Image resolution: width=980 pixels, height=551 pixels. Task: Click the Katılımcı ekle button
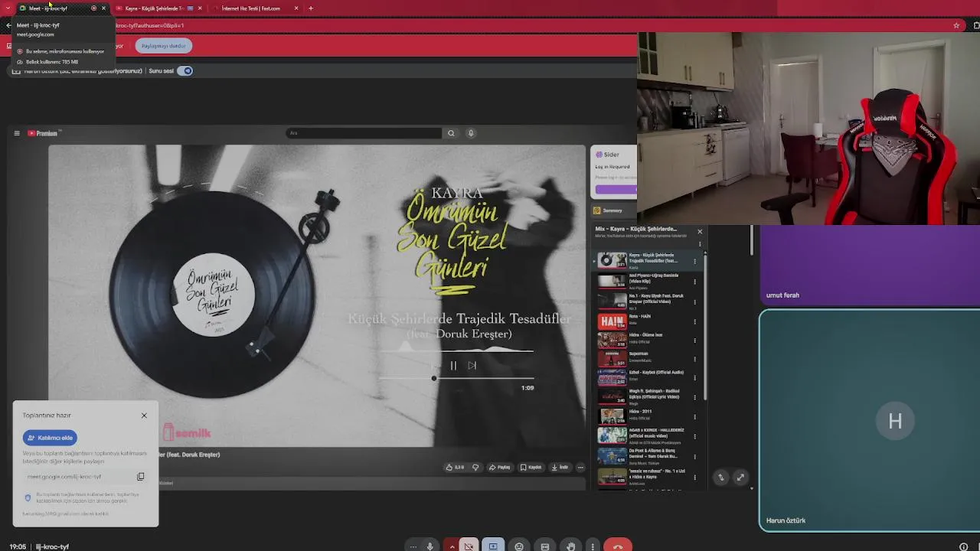point(50,438)
